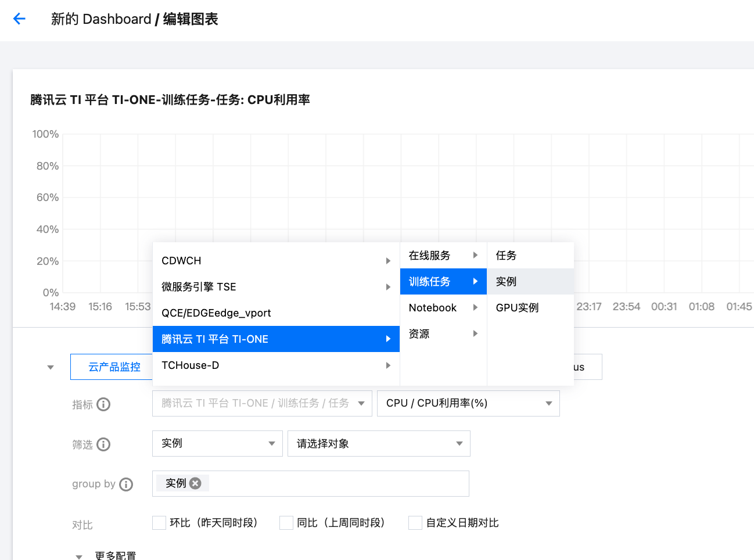Open the 请选择对象 dropdown
Screen dimensions: 754x560
click(x=379, y=444)
